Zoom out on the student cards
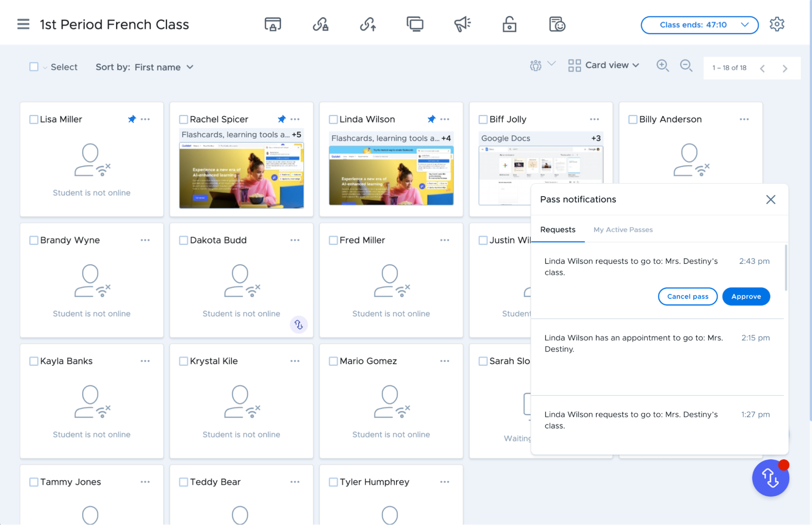This screenshot has width=812, height=525. click(686, 66)
